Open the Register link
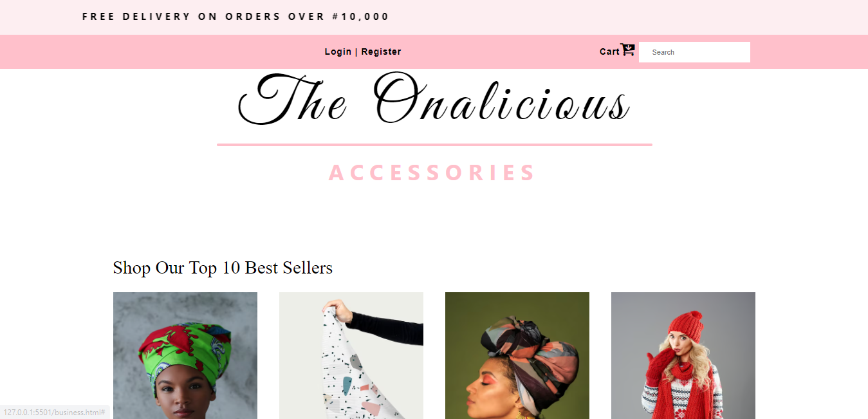This screenshot has height=419, width=868. click(x=381, y=51)
